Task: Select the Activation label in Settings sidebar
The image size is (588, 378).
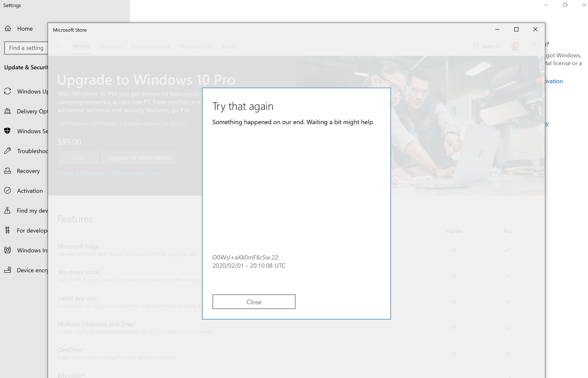Action: [30, 191]
